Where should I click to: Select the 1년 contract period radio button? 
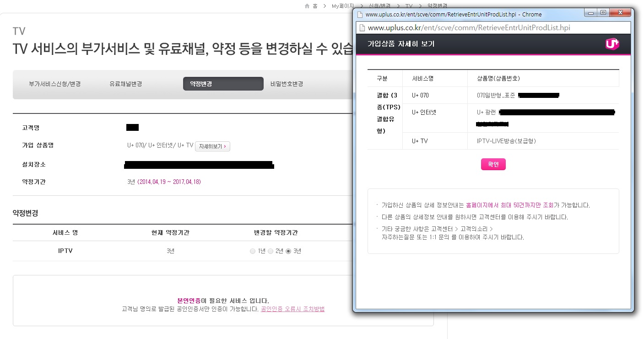click(253, 251)
